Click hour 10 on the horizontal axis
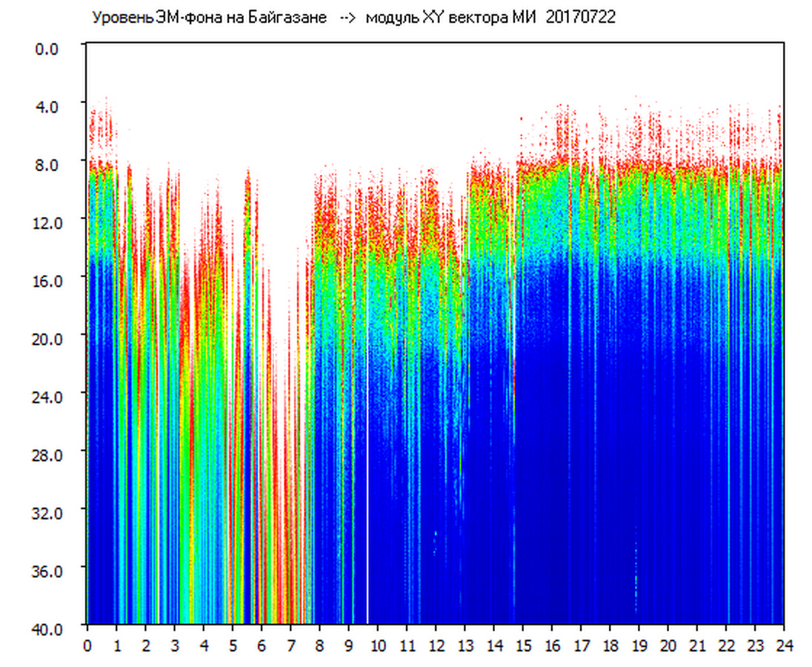The height and width of the screenshot is (667, 812). (378, 645)
